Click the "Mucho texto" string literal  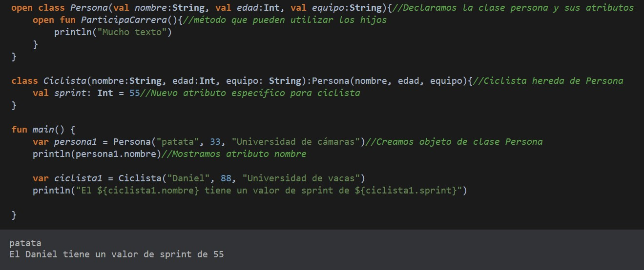[134, 32]
